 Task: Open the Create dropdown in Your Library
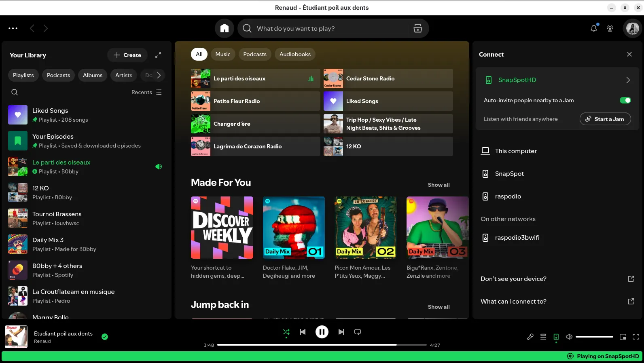tap(127, 55)
